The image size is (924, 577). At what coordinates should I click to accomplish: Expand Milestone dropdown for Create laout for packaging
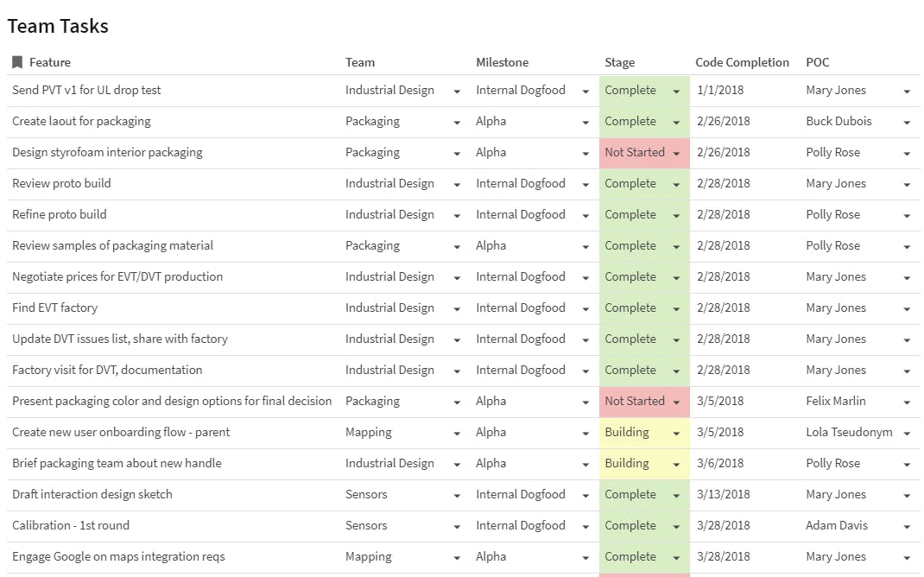(x=585, y=122)
